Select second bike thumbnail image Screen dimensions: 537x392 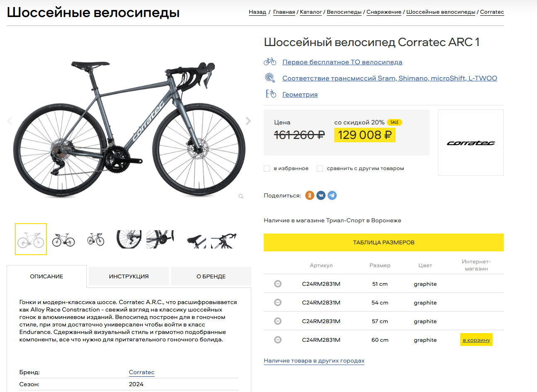coord(63,239)
